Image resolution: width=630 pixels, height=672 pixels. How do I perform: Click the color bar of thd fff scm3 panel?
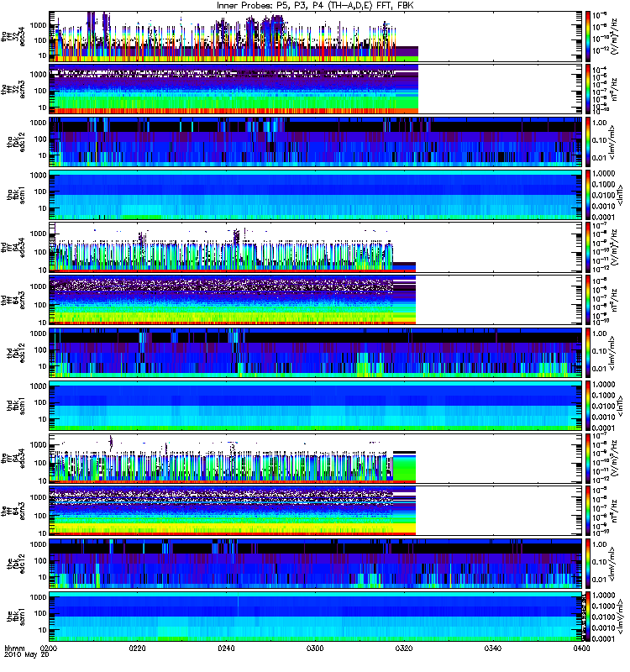click(x=588, y=300)
